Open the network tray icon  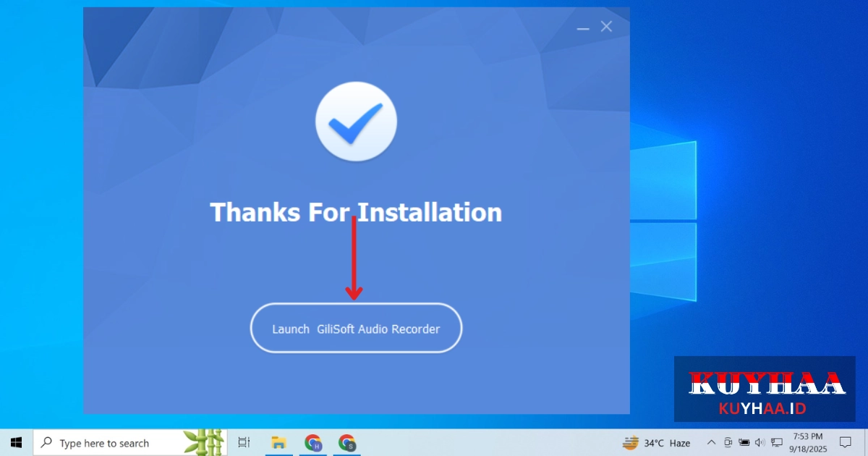[777, 442]
